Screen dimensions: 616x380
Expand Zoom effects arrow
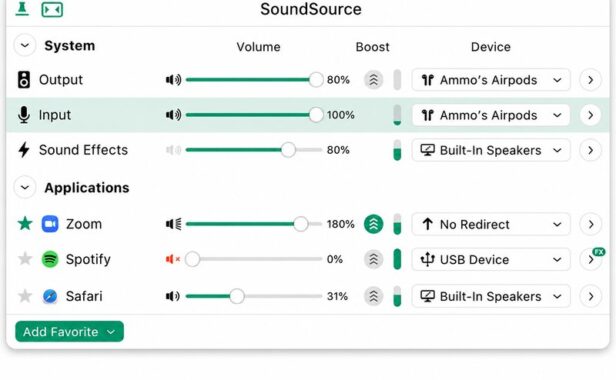point(590,224)
